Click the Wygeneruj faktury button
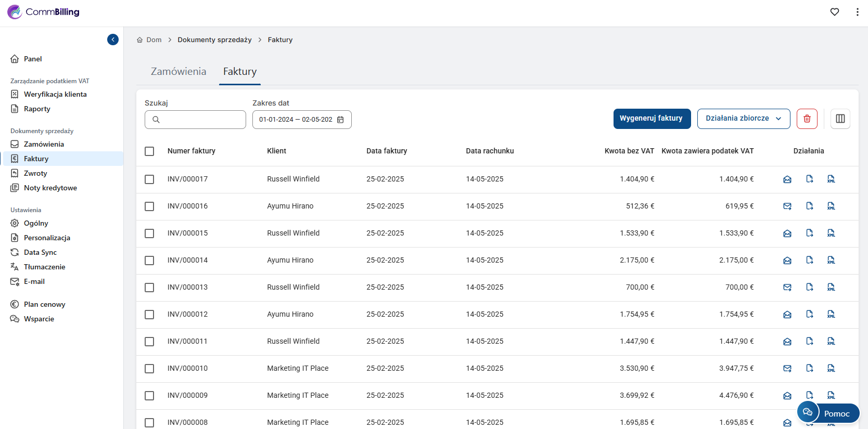 coord(652,119)
